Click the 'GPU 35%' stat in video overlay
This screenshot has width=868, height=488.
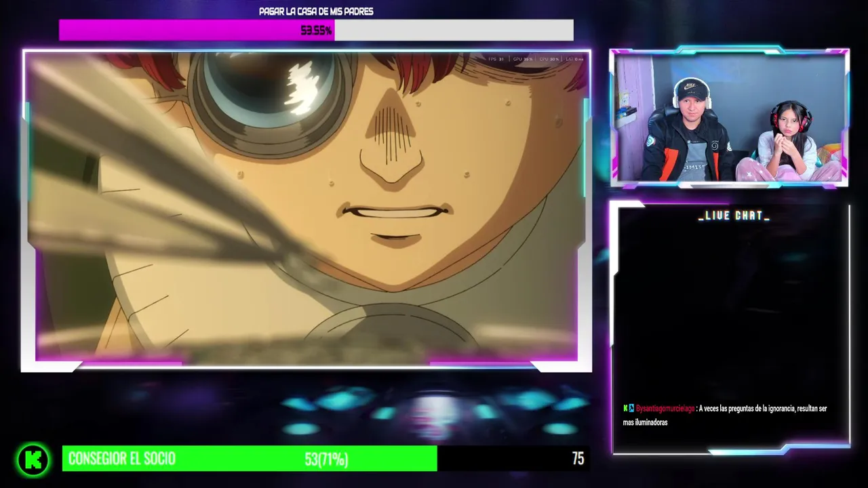[x=523, y=60]
